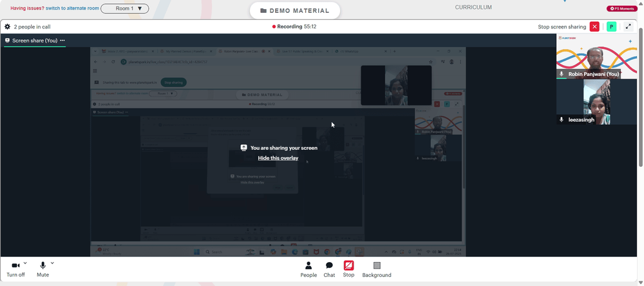Open the three-dot menu next to Screen share
The width and height of the screenshot is (644, 286).
[x=62, y=41]
